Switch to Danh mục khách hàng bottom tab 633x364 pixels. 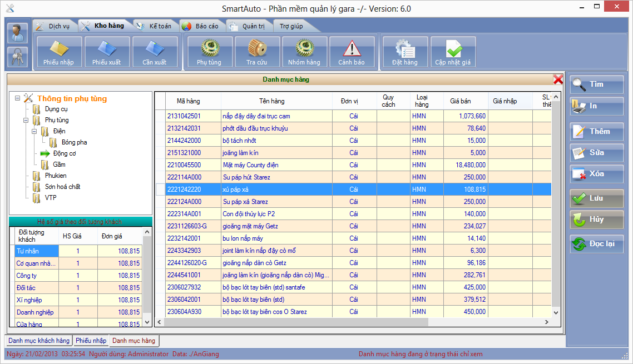[x=39, y=341]
